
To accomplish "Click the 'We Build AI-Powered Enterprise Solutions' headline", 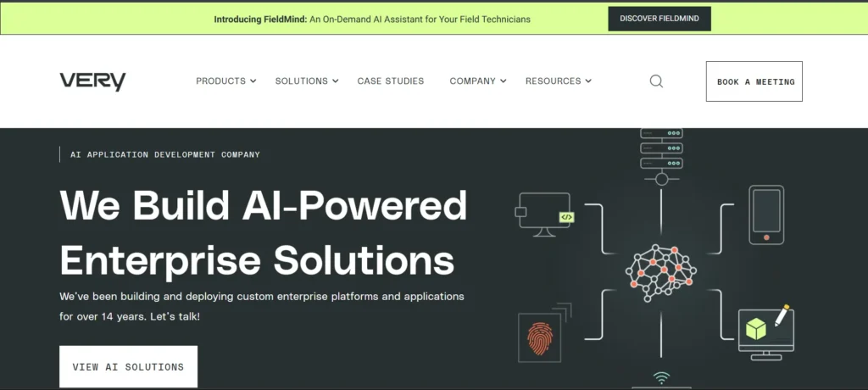I will click(x=263, y=232).
